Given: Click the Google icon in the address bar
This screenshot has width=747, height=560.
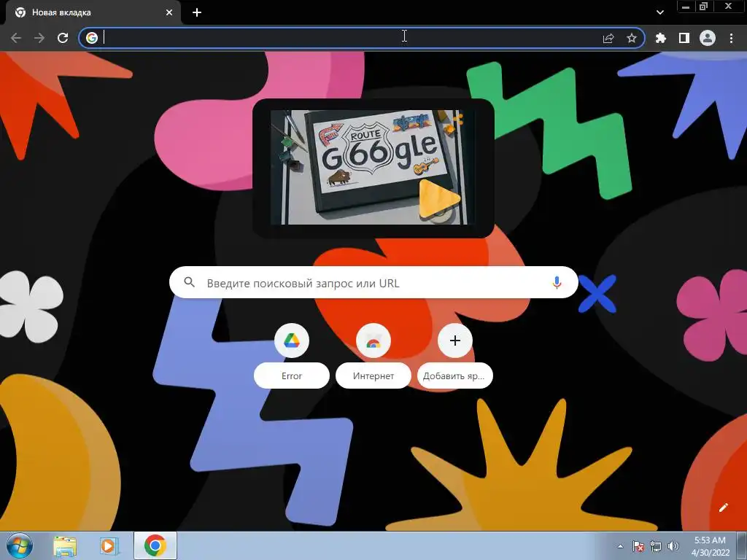Looking at the screenshot, I should pyautogui.click(x=92, y=38).
